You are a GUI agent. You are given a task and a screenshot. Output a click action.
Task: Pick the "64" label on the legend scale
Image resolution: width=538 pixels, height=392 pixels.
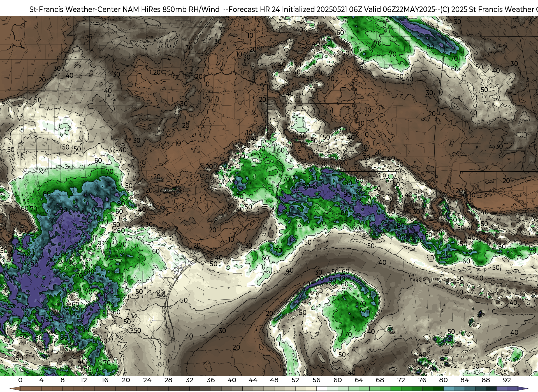(359, 380)
